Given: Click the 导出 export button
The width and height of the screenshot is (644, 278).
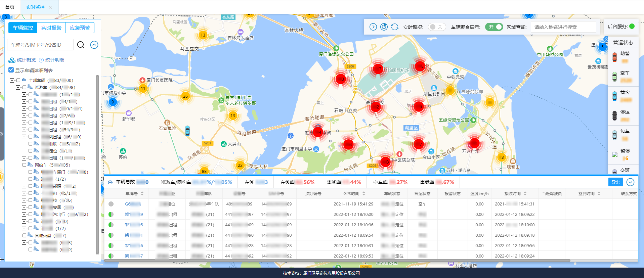Looking at the screenshot, I should (615, 182).
